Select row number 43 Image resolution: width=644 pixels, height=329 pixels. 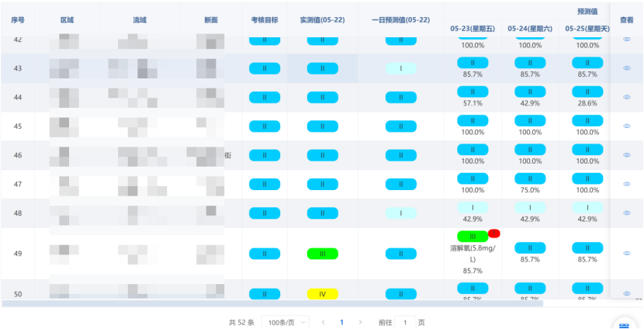coord(18,68)
